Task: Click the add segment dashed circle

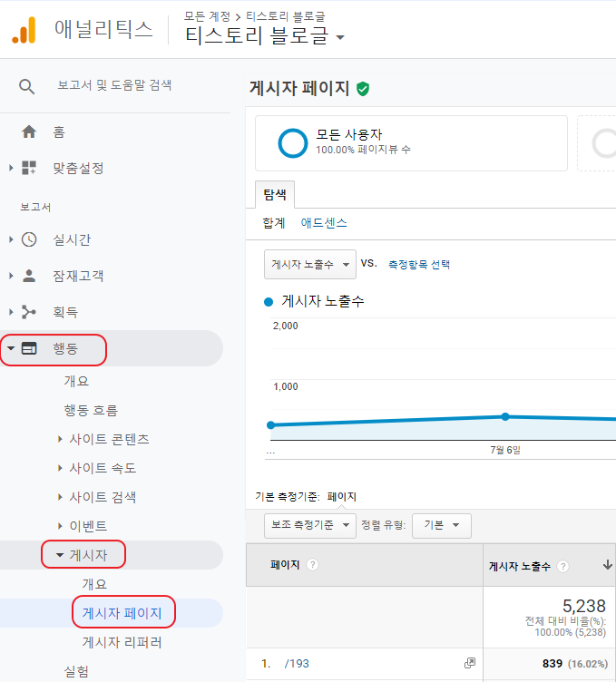Action: point(605,143)
